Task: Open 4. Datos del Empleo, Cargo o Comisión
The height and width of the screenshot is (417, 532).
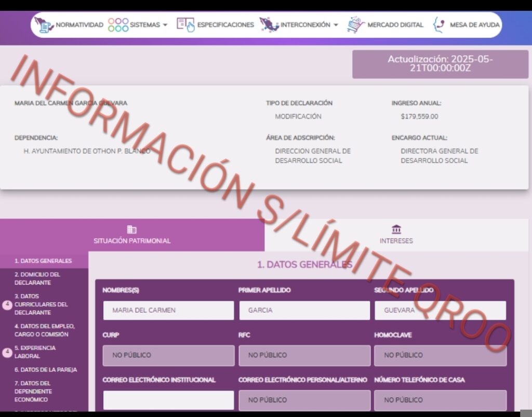Action: 45,330
